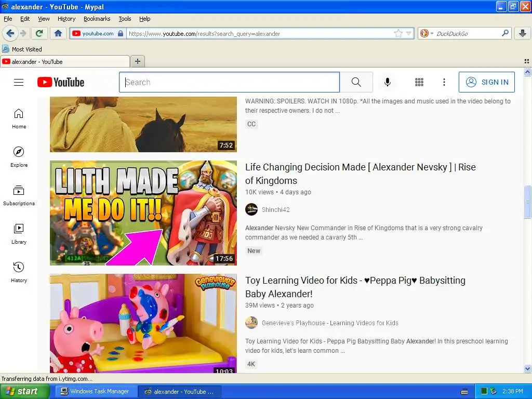Click SIGN IN button

(486, 82)
